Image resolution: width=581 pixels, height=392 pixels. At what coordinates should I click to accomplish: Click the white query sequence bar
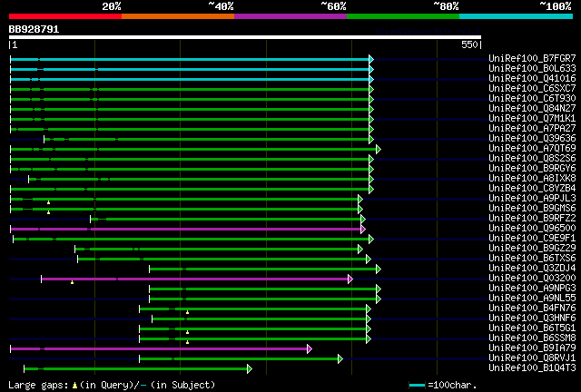click(245, 37)
